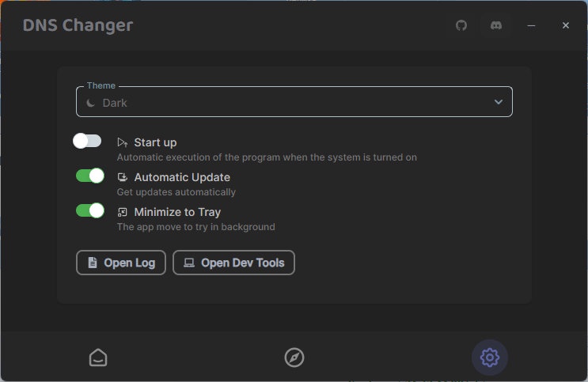Expand the Theme dropdown chevron
Screen dimensions: 588x382
tap(499, 102)
